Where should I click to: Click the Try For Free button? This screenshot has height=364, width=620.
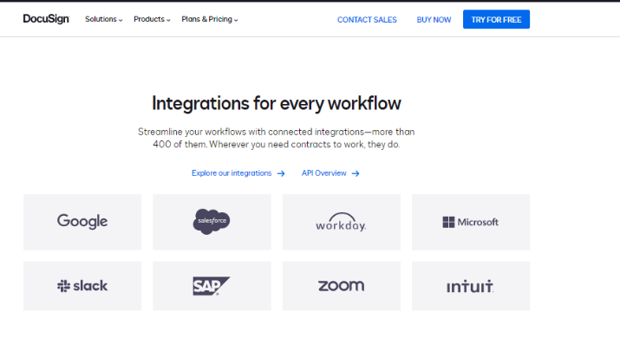tap(496, 19)
